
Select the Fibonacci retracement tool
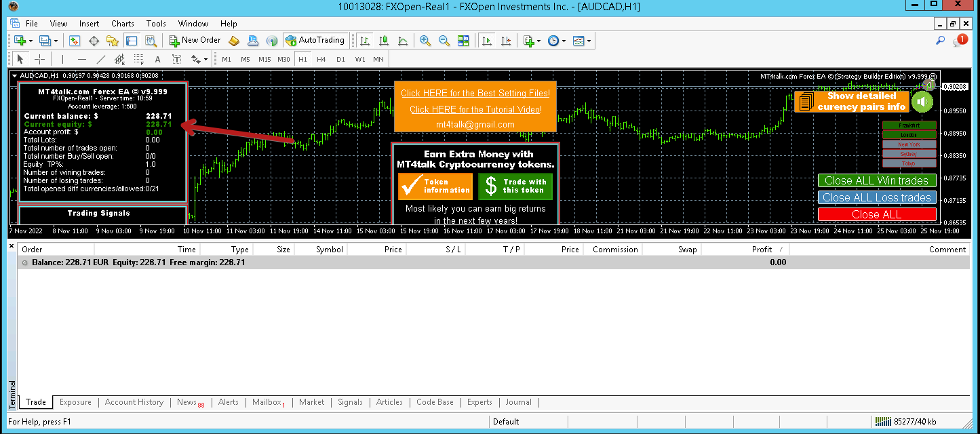tap(139, 59)
